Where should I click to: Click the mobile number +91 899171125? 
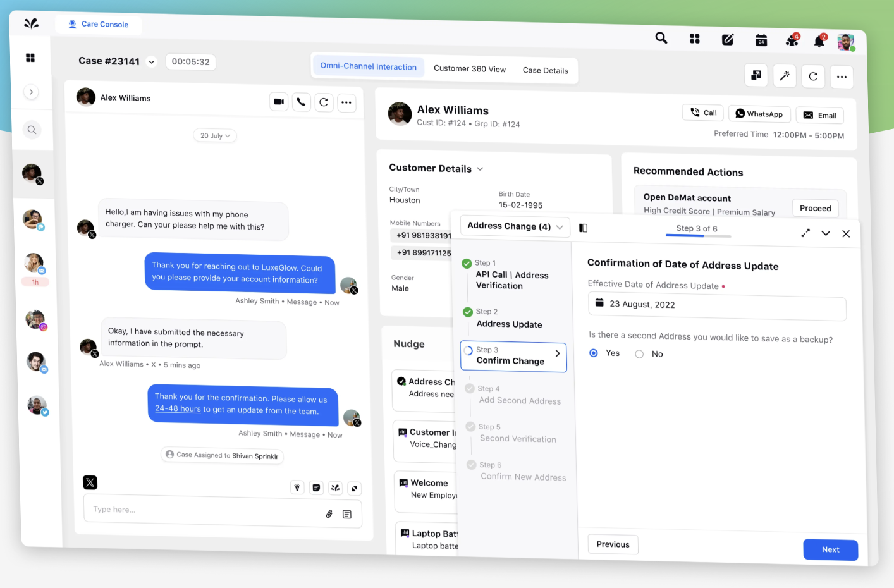(423, 253)
